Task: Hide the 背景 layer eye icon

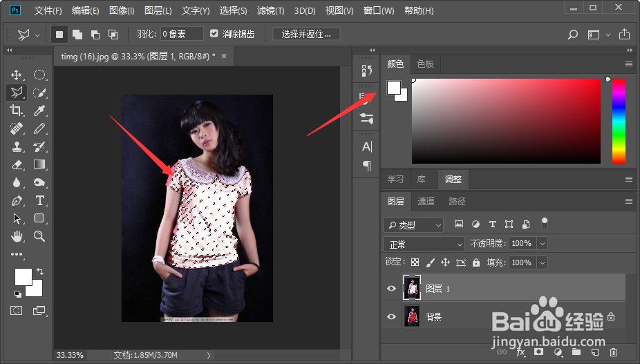Action: (x=391, y=316)
